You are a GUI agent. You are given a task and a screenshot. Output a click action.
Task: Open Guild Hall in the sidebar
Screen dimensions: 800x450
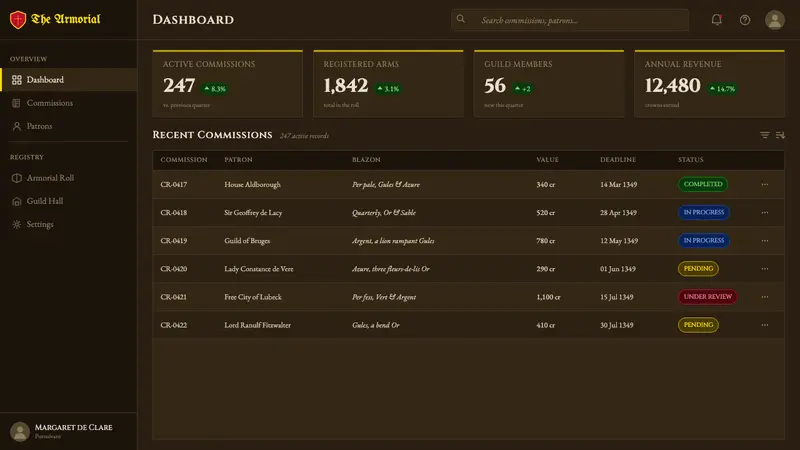(68, 201)
